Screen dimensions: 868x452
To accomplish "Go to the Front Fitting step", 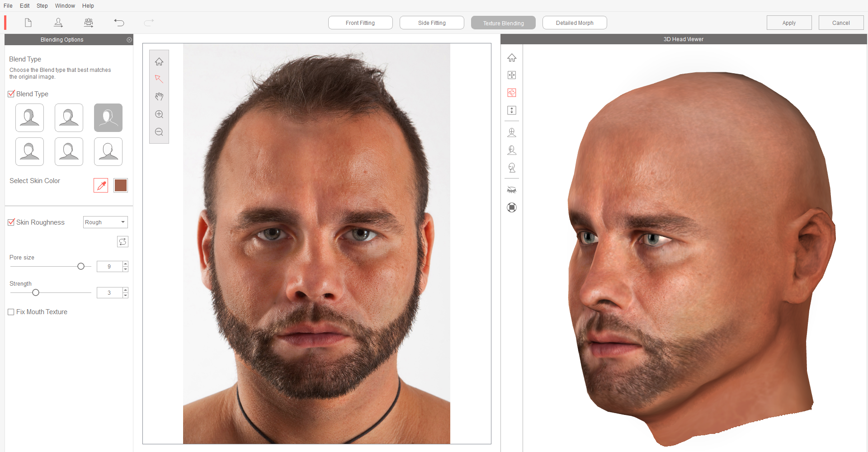I will [360, 23].
